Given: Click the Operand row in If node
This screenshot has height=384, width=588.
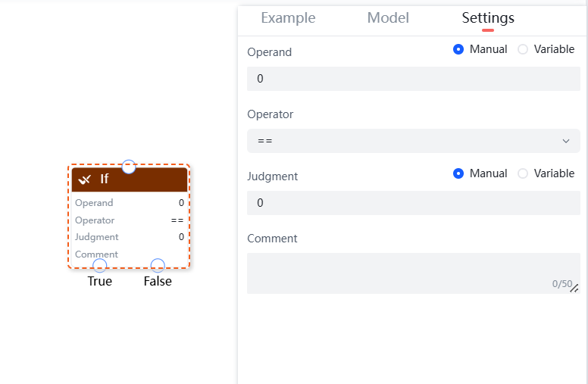Looking at the screenshot, I should (x=129, y=203).
